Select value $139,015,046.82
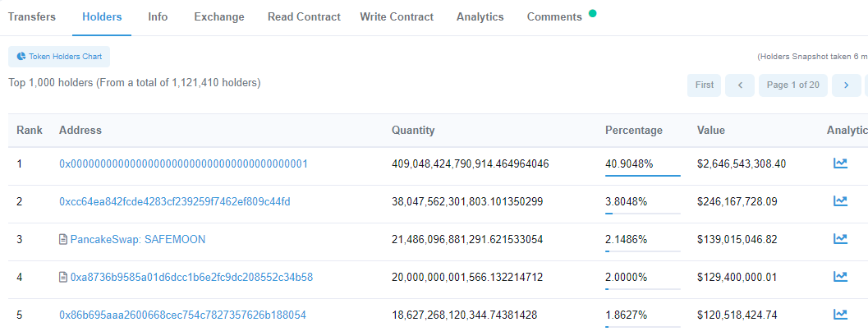Viewport: 868px width, 336px height. (737, 240)
